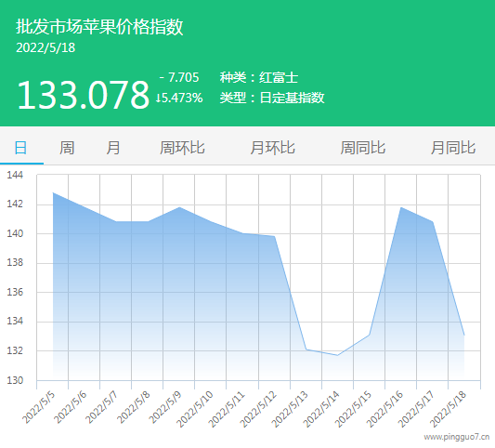Viewport: 495px width, 448px height.
Task: Click the chart point at 2022/5/9
Action: [x=179, y=207]
